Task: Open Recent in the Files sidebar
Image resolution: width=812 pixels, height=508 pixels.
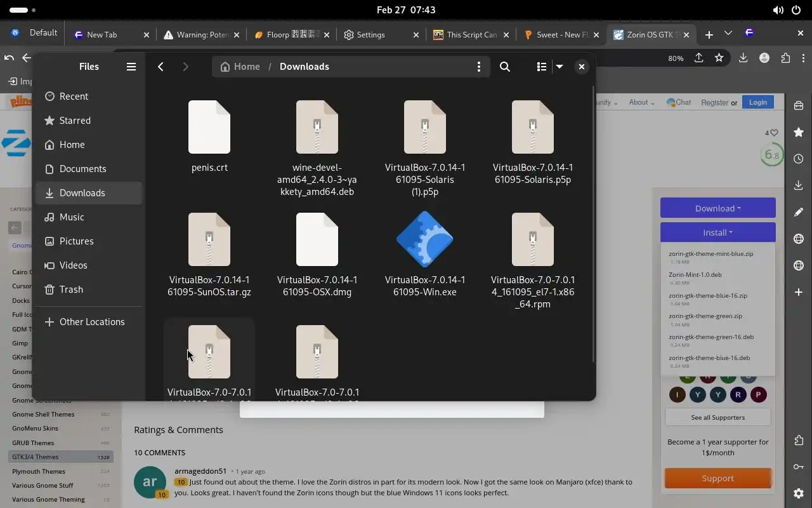Action: 89,97
